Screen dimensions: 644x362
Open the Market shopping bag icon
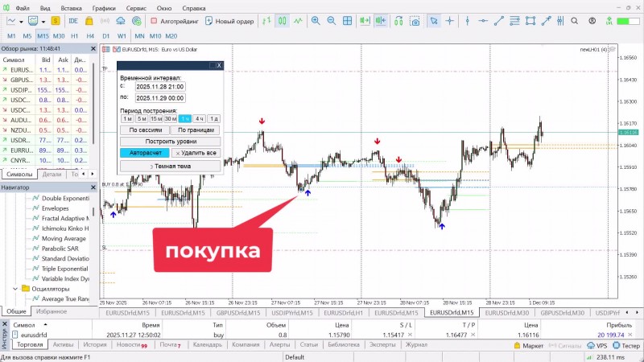pyautogui.click(x=89, y=21)
